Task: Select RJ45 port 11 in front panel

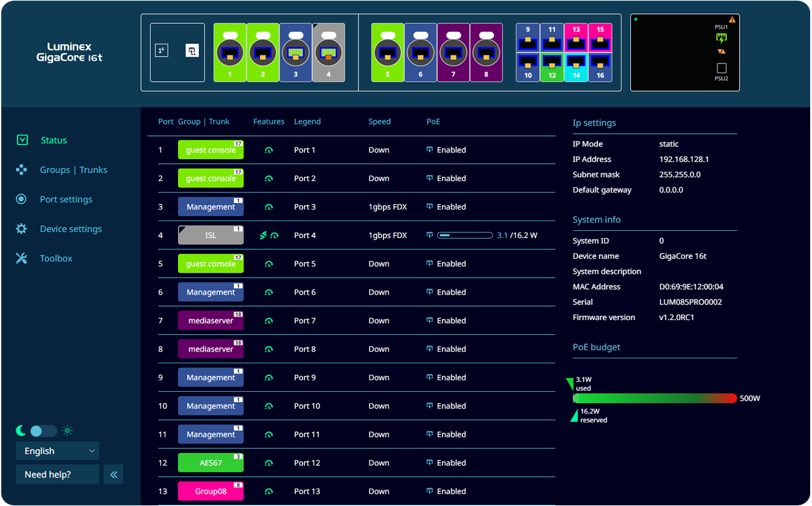Action: tap(552, 38)
